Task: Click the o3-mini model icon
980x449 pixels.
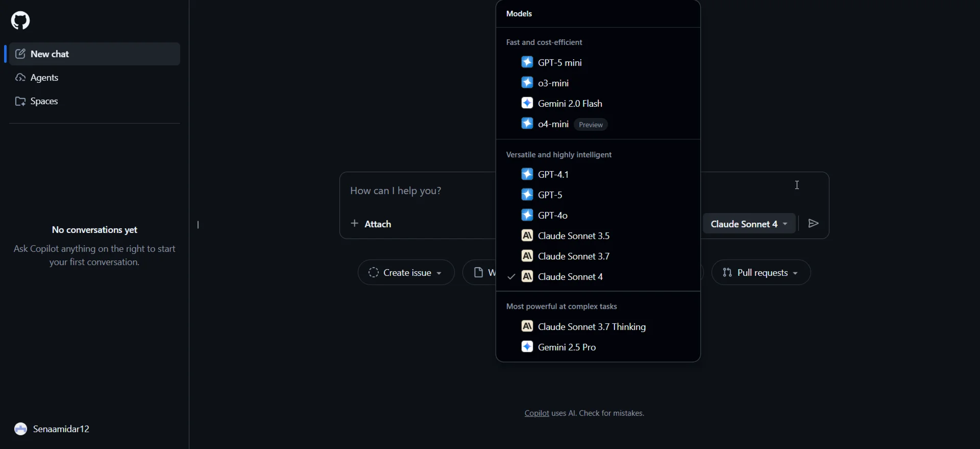Action: pyautogui.click(x=527, y=83)
